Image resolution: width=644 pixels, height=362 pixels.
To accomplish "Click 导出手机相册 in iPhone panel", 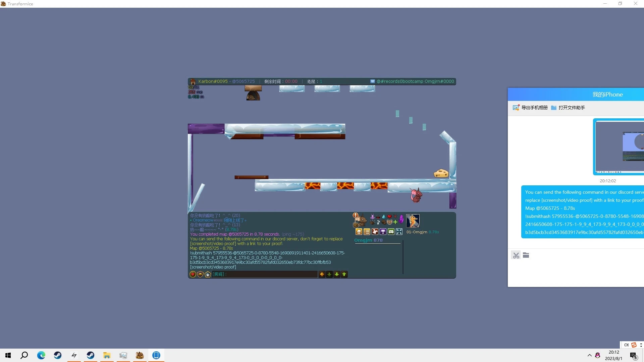I will click(530, 108).
